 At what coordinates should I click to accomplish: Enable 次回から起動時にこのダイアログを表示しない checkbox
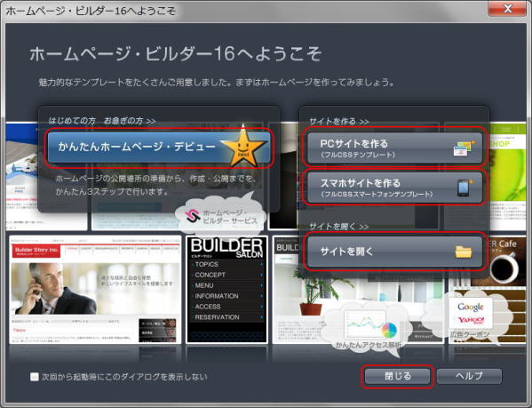pos(35,377)
